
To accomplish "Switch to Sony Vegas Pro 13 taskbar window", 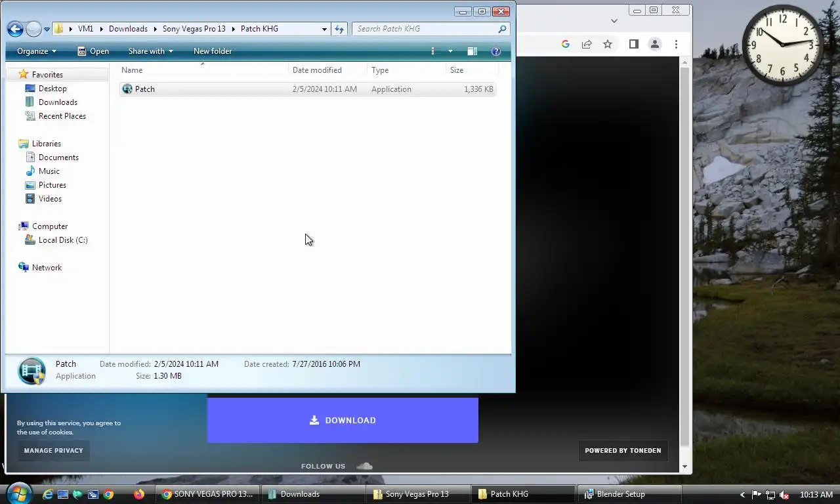I will click(x=418, y=494).
